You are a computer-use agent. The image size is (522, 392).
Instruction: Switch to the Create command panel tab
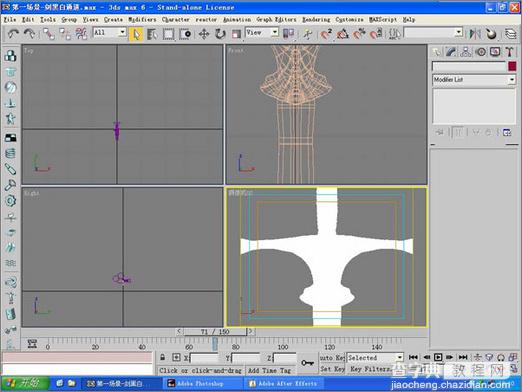click(x=436, y=52)
